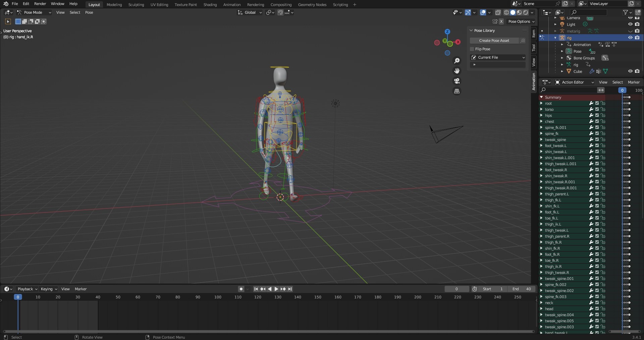The height and width of the screenshot is (340, 644).
Task: Toggle camera view icon in viewport
Action: coord(457,81)
